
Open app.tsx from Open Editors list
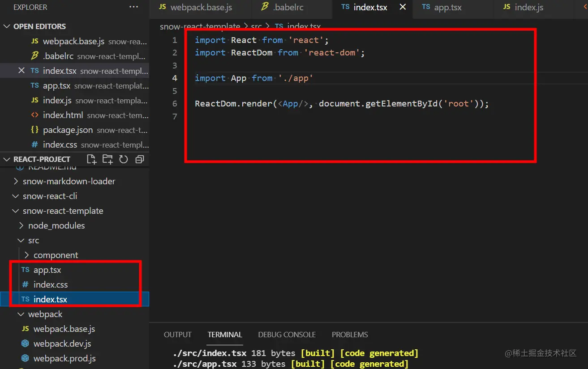[74, 85]
